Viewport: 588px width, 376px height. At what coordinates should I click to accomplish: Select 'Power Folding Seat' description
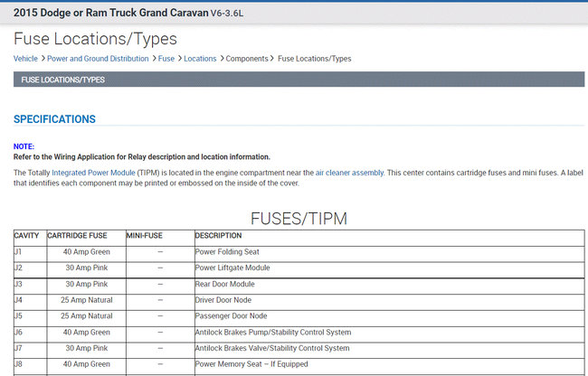227,251
